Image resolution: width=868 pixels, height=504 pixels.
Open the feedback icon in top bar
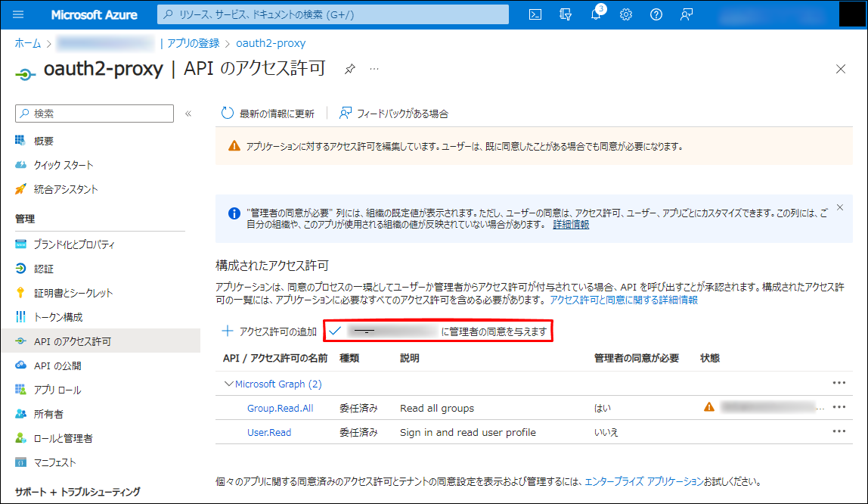pyautogui.click(x=687, y=14)
